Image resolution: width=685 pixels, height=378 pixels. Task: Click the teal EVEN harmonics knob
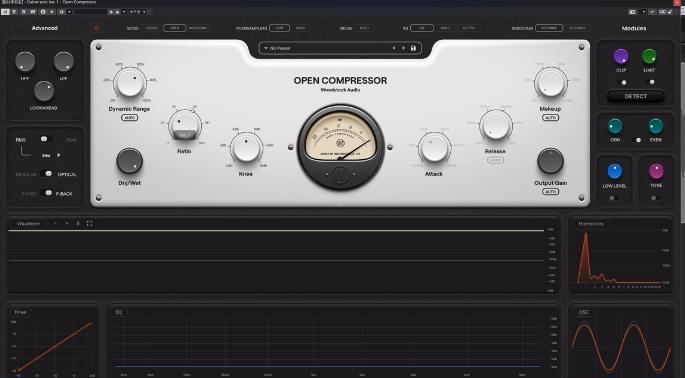(x=655, y=126)
